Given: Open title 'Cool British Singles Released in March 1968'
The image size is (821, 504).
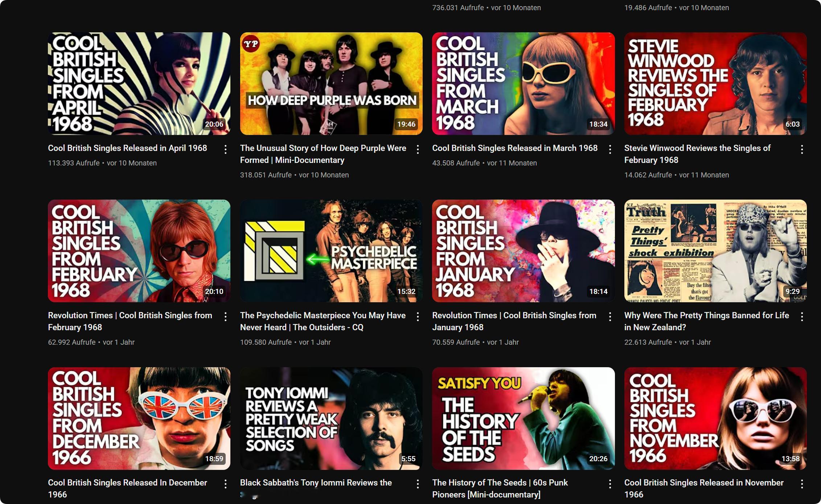Looking at the screenshot, I should [x=515, y=148].
